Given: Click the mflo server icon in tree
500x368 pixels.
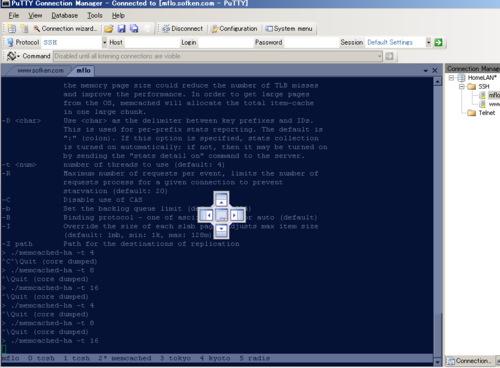Looking at the screenshot, I should click(x=482, y=95).
